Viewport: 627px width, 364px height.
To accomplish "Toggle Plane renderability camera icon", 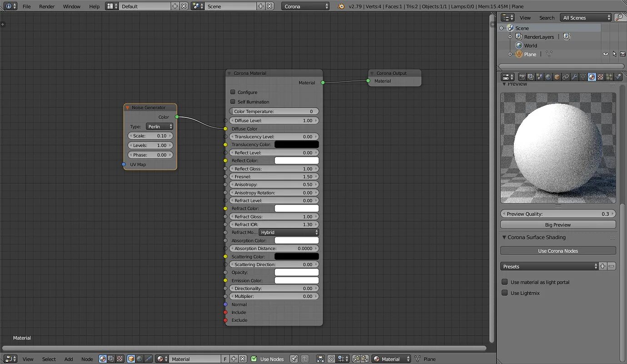I will pyautogui.click(x=623, y=54).
